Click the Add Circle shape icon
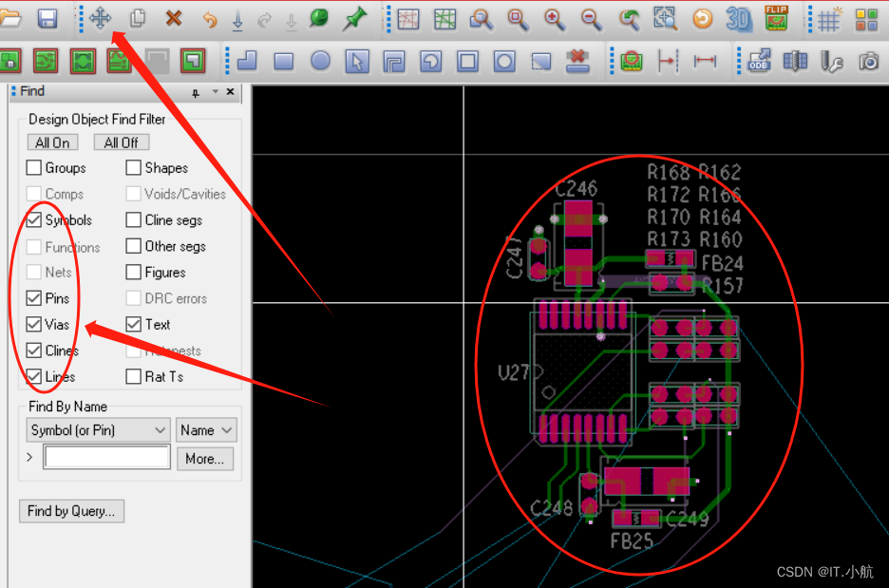The height and width of the screenshot is (588, 889). (320, 60)
